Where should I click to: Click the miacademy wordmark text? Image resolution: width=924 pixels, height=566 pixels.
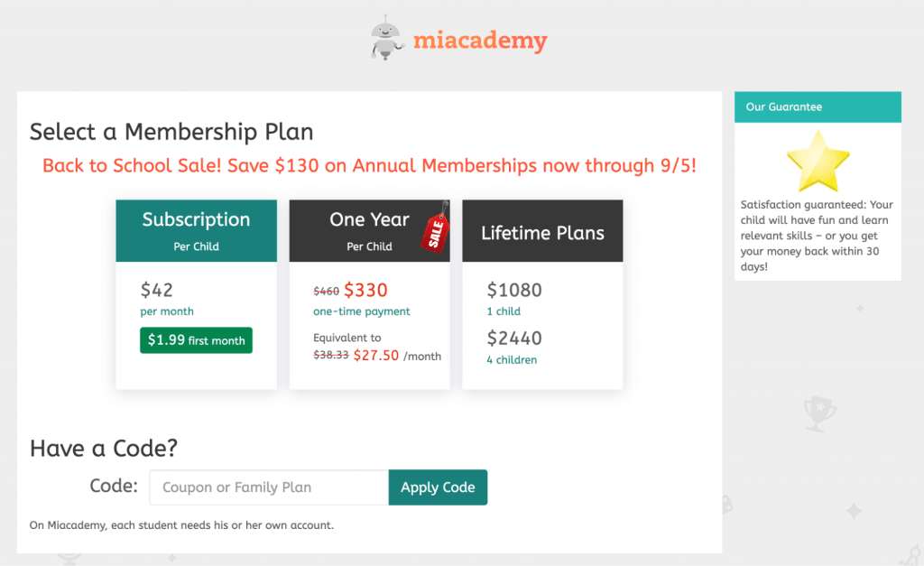(479, 40)
